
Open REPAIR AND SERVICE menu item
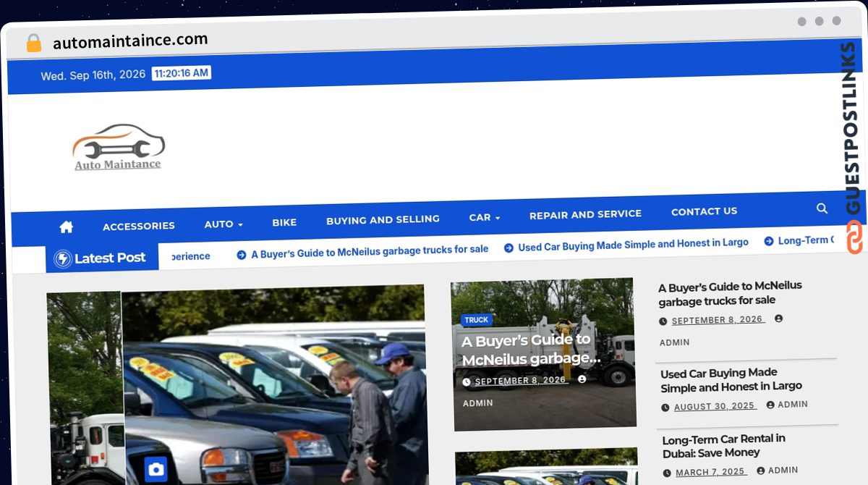point(585,214)
